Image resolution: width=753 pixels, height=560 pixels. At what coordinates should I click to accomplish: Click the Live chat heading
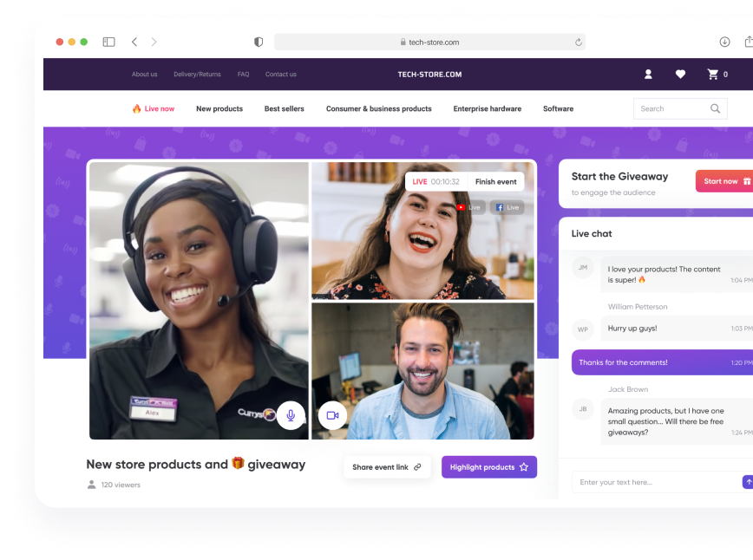pos(592,234)
